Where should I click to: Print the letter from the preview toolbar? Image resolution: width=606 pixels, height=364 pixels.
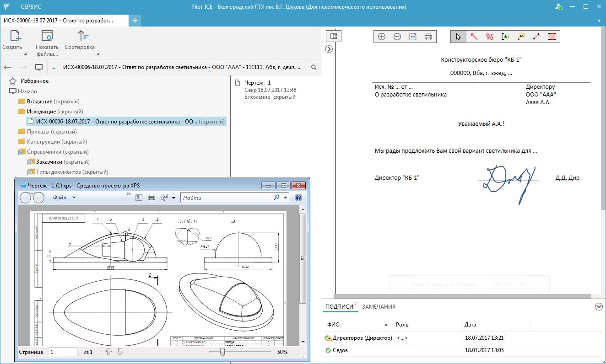428,37
